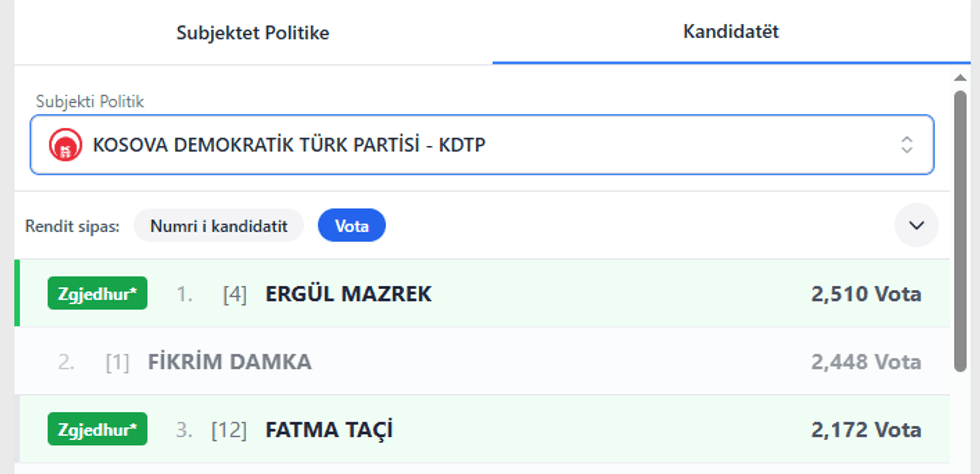The image size is (980, 474).
Task: Switch to the Subjektet Politike tab
Action: [x=253, y=33]
